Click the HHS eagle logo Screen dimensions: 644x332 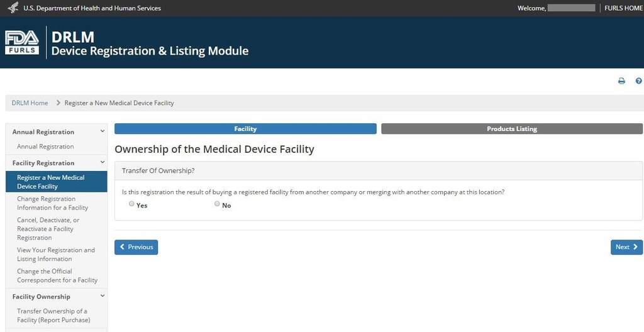pos(13,8)
